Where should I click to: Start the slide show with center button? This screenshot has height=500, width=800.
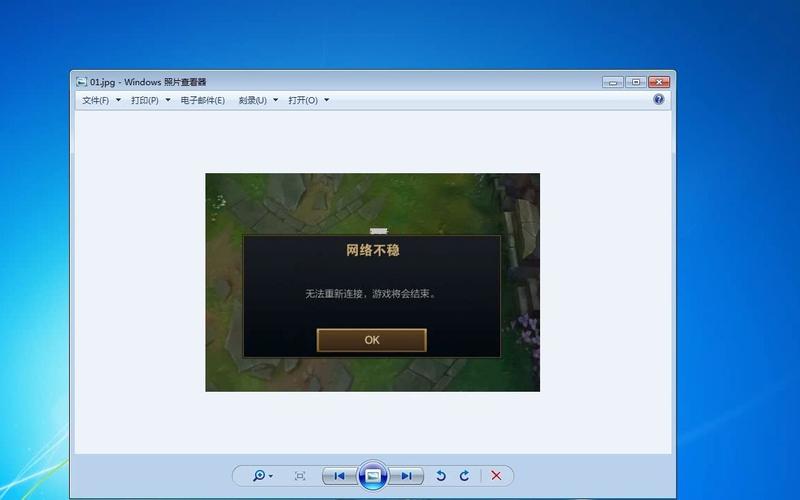(x=373, y=476)
